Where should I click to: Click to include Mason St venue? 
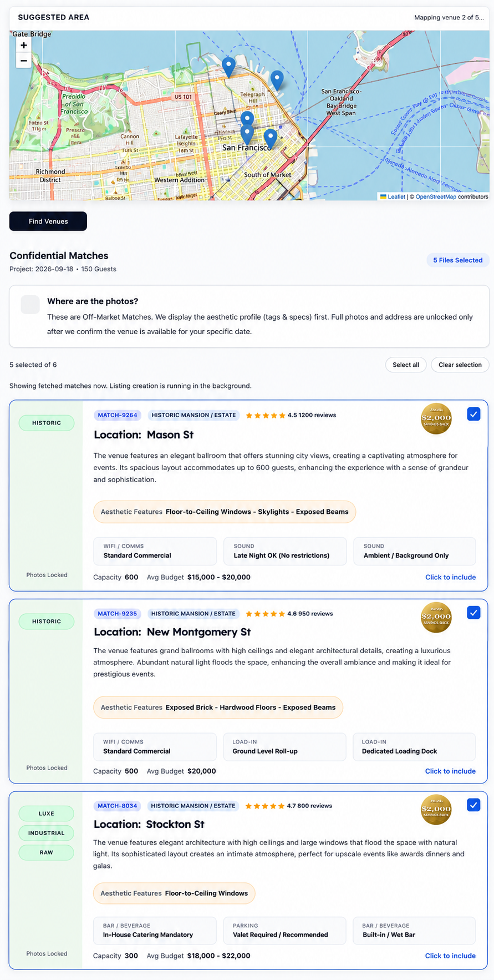coord(450,577)
